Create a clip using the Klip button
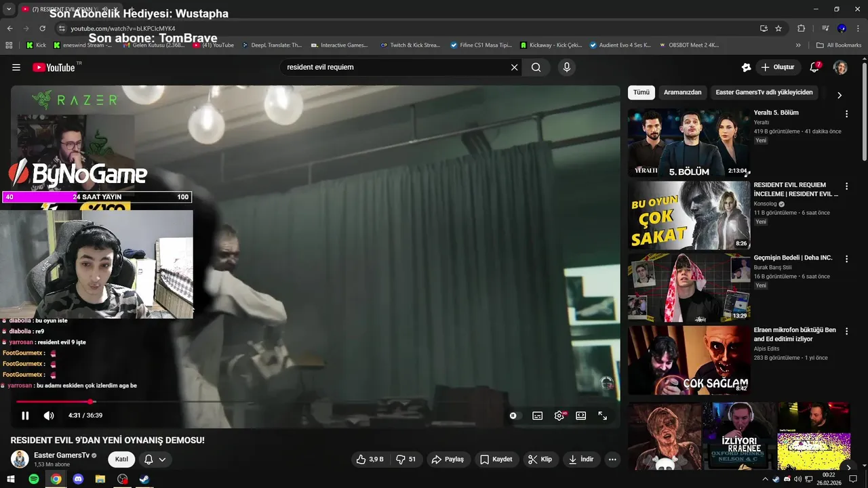Screen dimensions: 868x488 (x=540, y=459)
